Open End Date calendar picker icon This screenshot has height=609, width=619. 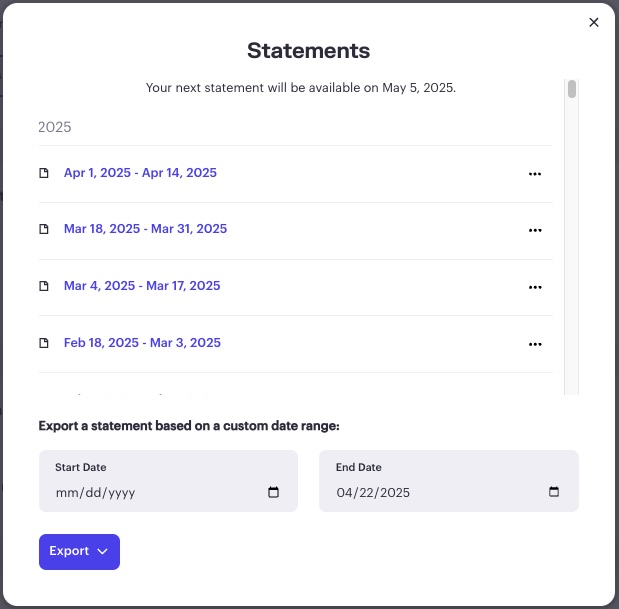click(554, 491)
